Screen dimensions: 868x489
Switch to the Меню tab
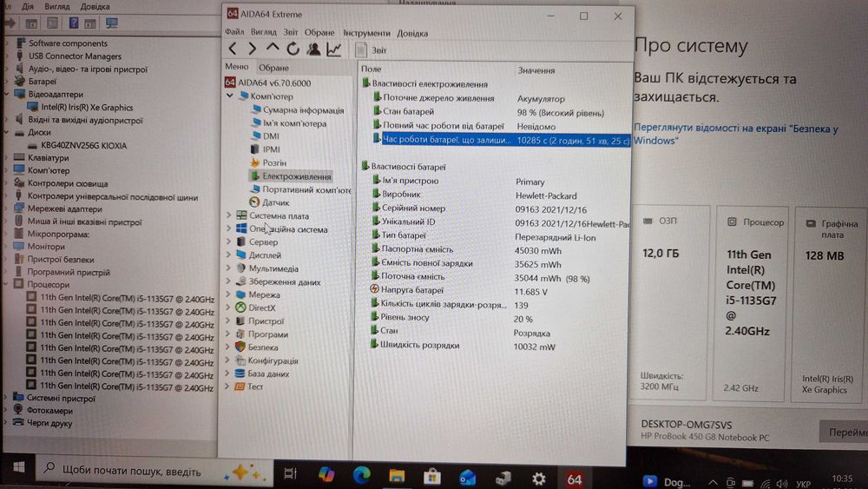[237, 67]
